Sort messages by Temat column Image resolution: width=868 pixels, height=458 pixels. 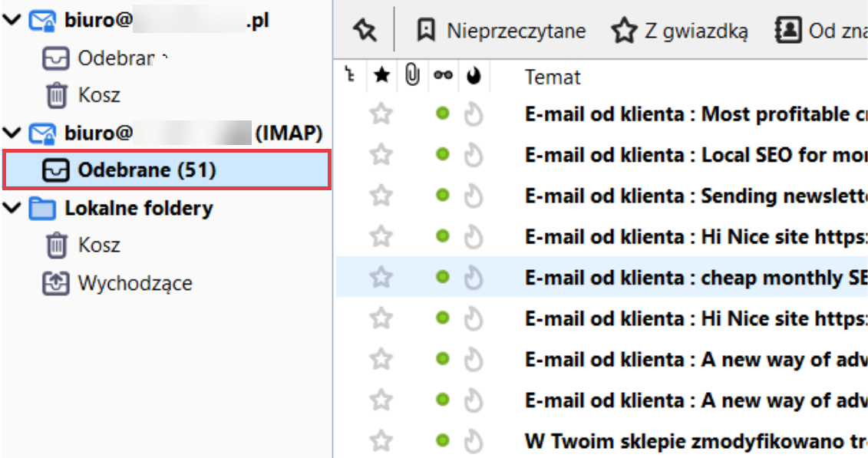(553, 77)
